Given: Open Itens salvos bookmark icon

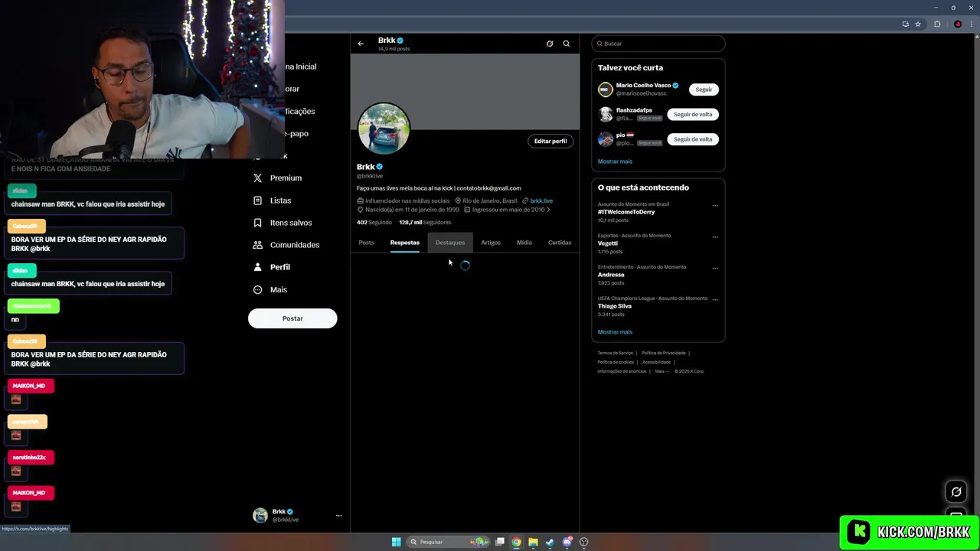Looking at the screenshot, I should tap(258, 223).
